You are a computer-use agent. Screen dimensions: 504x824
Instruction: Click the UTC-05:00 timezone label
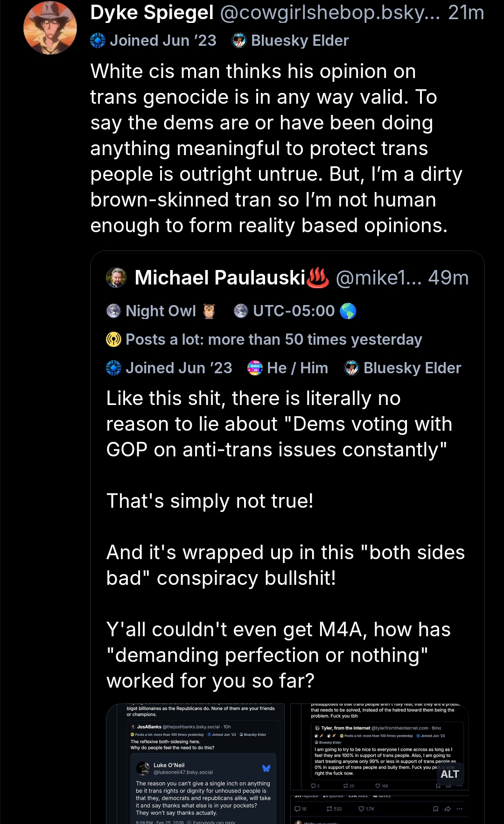coord(294,311)
